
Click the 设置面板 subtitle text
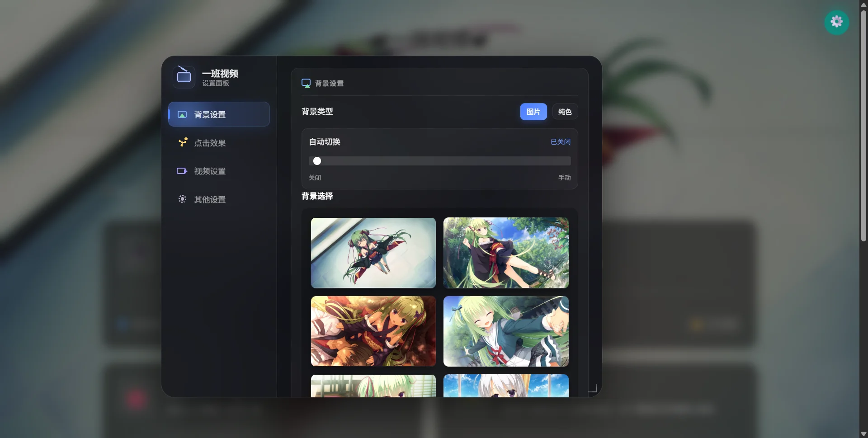pos(216,83)
